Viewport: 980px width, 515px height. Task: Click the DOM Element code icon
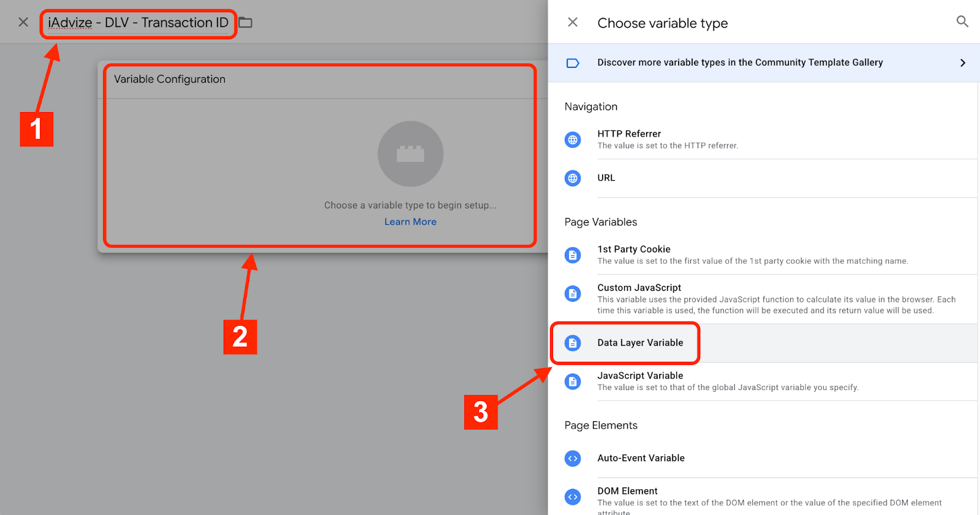(573, 497)
